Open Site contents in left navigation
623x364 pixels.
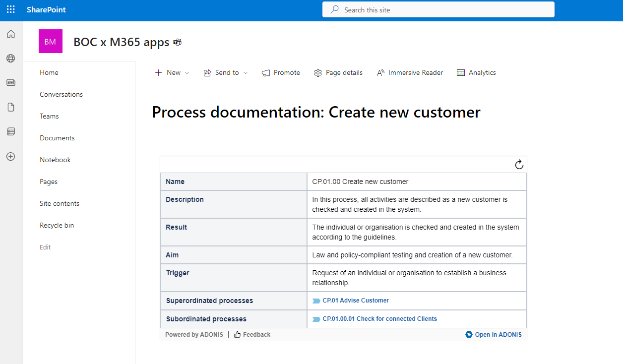click(60, 203)
